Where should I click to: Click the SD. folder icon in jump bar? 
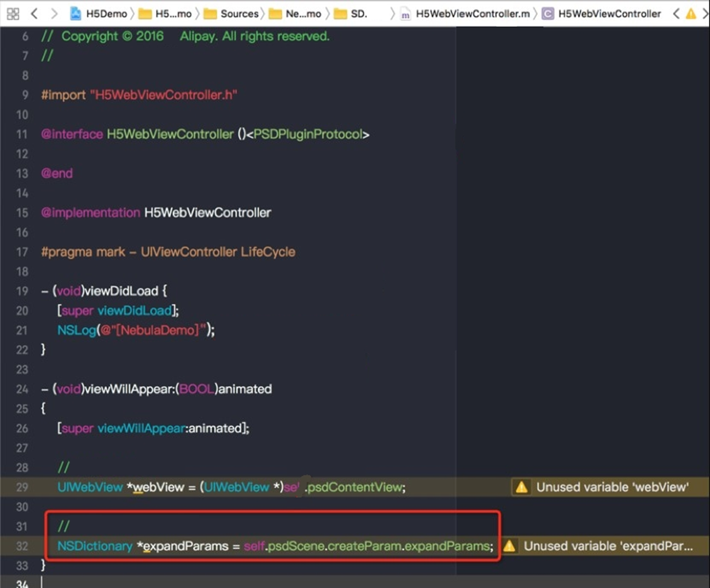340,14
